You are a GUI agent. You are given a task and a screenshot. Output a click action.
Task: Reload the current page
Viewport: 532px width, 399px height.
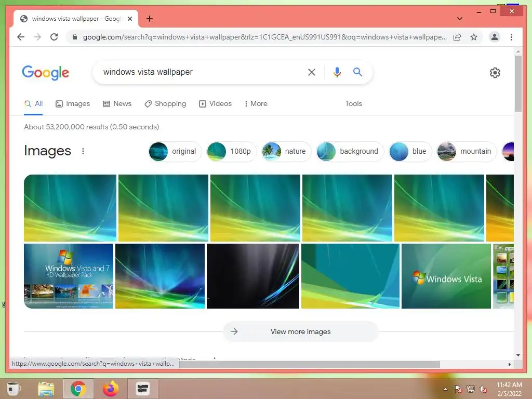pos(54,37)
